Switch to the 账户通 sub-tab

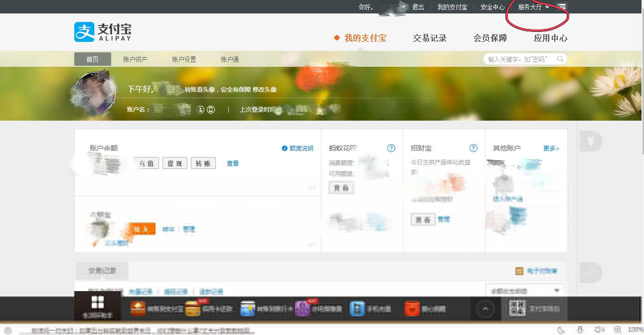coord(230,59)
